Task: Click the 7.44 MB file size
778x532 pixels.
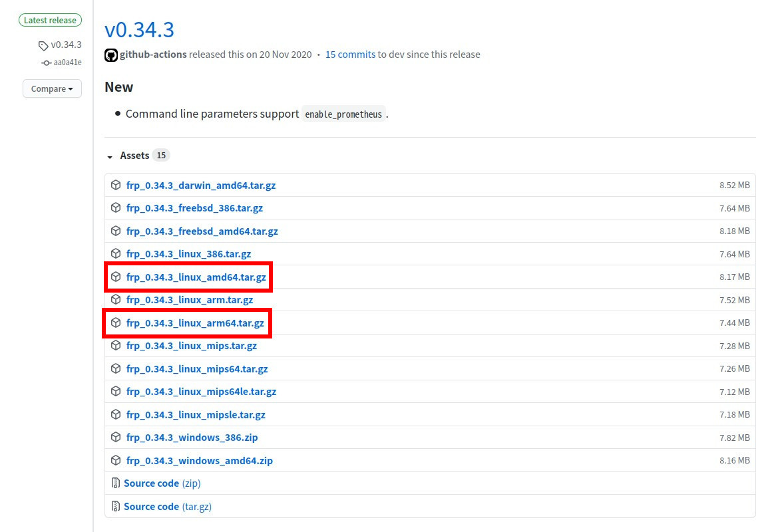Action: [x=734, y=323]
